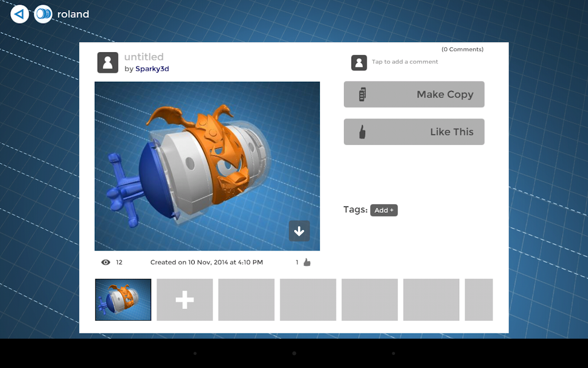Select the third empty thumbnail slot
Viewport: 588px width, 368px height.
tap(369, 300)
